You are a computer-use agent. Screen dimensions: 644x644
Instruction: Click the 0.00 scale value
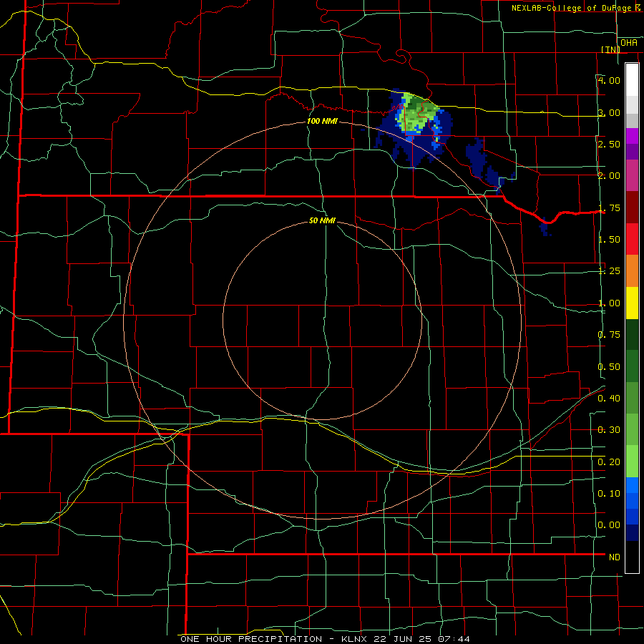(x=609, y=525)
